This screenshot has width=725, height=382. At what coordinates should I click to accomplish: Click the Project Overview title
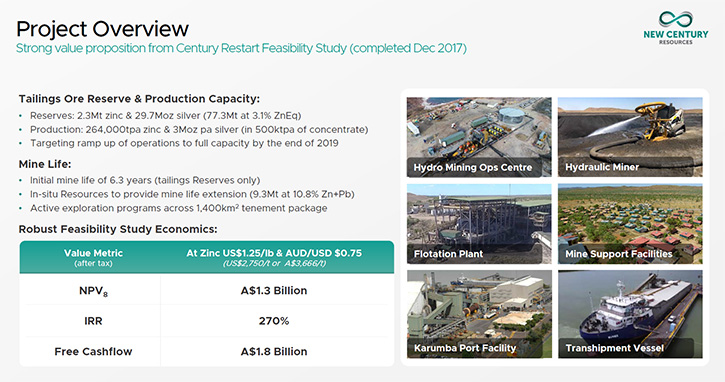103,29
